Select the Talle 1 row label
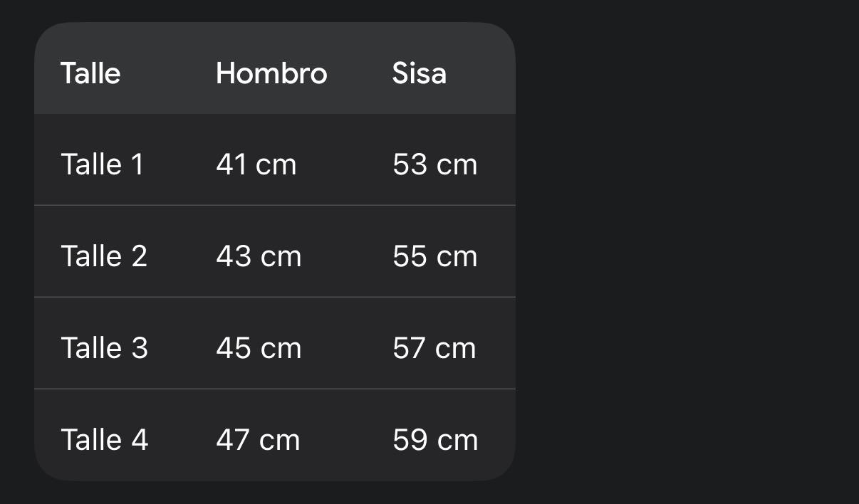The height and width of the screenshot is (504, 859). [103, 164]
